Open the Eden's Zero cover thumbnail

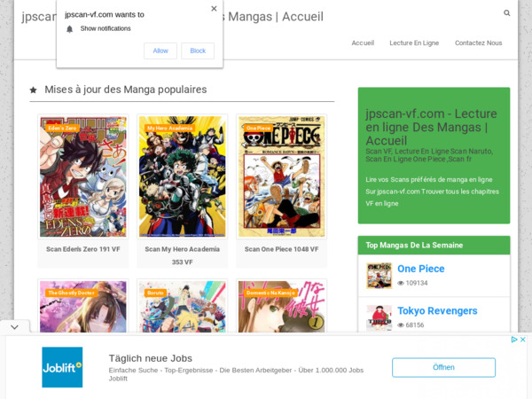click(x=83, y=176)
